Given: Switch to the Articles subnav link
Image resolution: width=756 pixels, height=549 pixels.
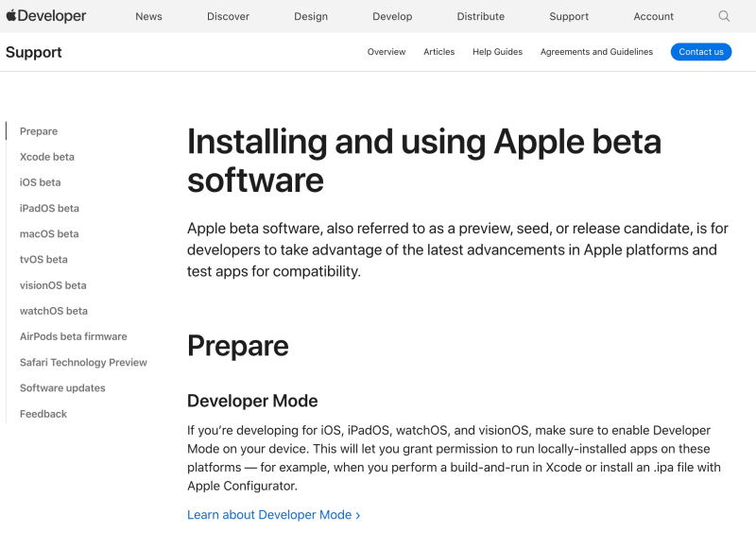Looking at the screenshot, I should pos(438,52).
